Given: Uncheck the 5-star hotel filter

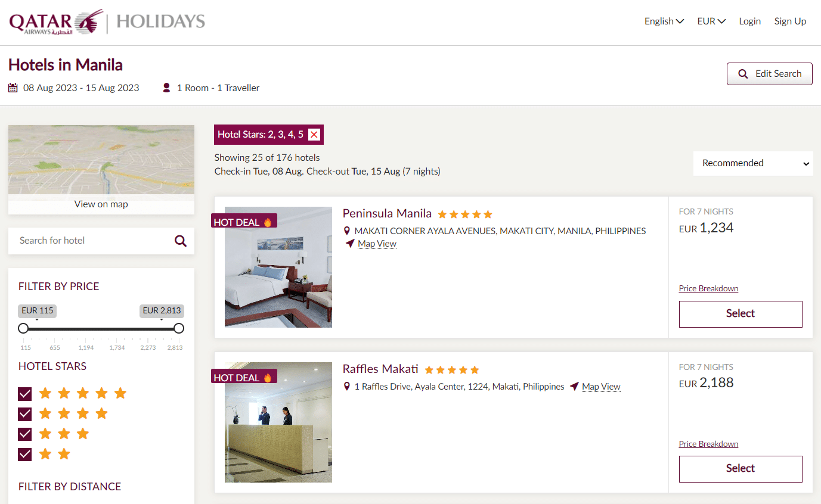Looking at the screenshot, I should pyautogui.click(x=25, y=394).
